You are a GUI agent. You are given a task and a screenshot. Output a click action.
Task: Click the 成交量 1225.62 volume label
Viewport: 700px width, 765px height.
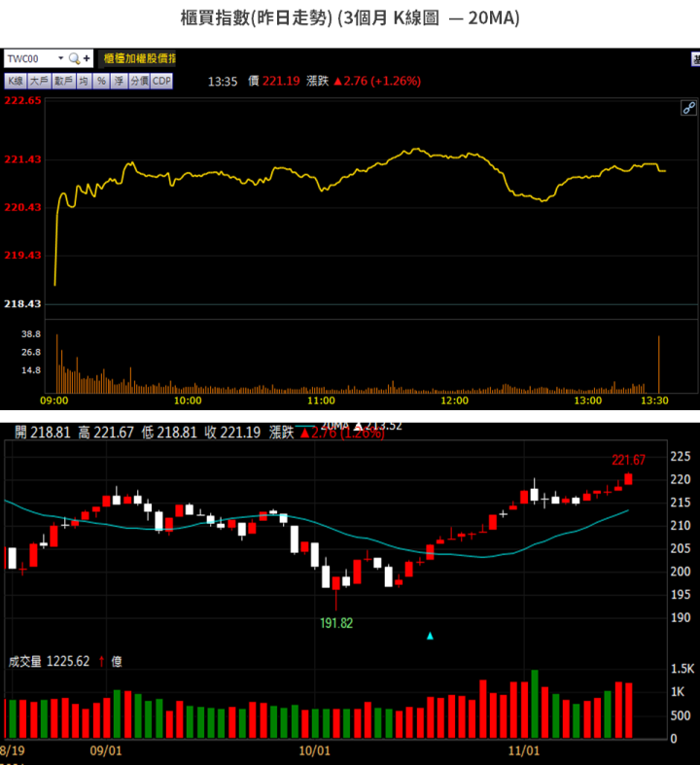click(x=49, y=662)
